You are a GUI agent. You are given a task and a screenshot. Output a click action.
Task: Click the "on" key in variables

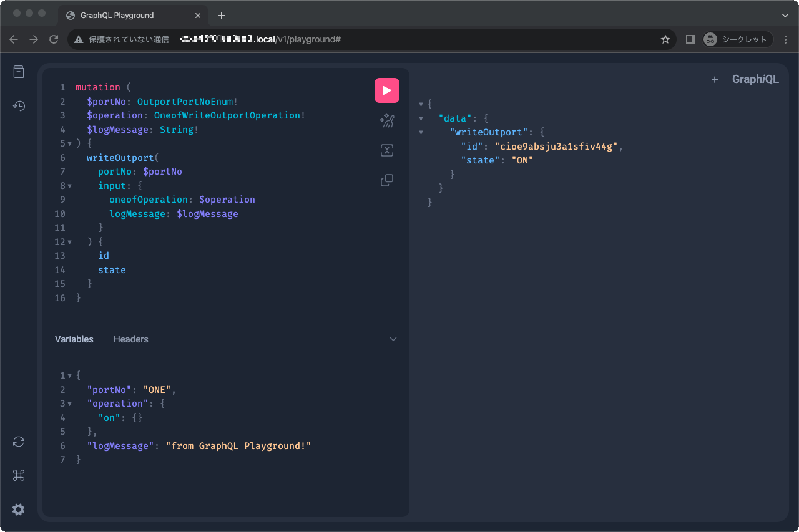pos(109,418)
